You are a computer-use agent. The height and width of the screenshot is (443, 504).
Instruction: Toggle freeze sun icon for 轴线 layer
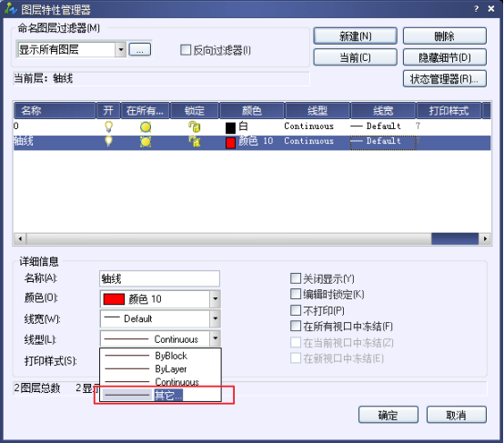pyautogui.click(x=146, y=142)
